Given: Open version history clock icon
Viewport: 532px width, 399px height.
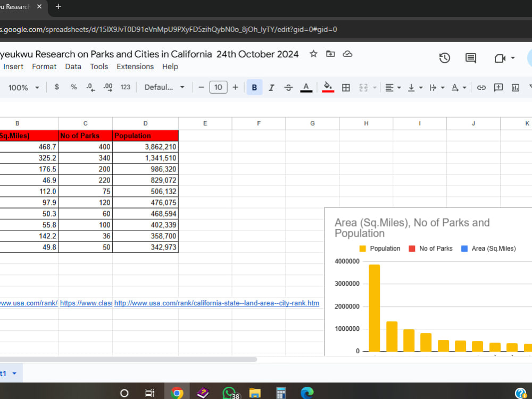Looking at the screenshot, I should (444, 58).
